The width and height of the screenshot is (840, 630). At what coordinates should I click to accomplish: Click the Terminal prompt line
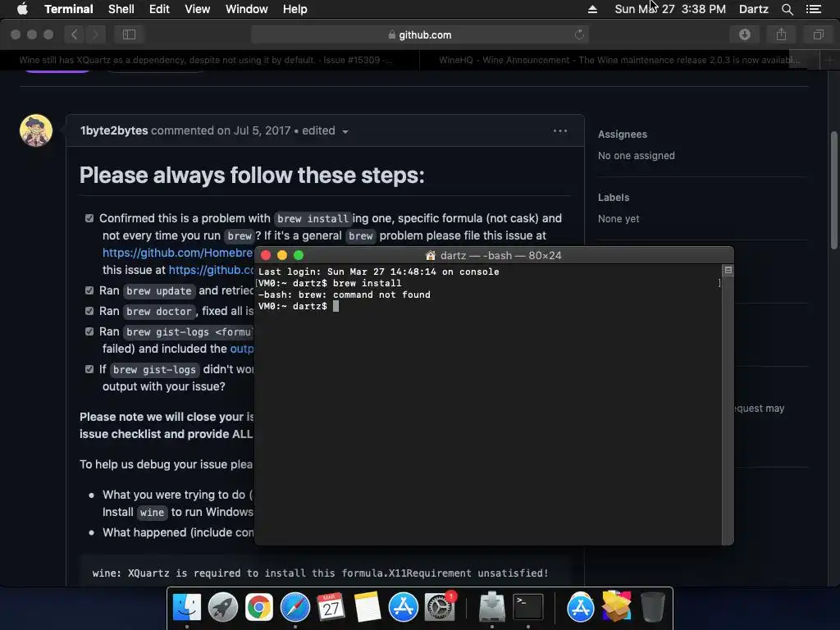(298, 307)
